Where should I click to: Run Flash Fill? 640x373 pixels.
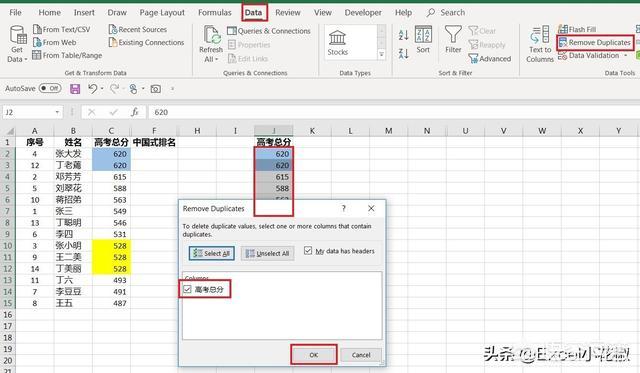tap(577, 29)
